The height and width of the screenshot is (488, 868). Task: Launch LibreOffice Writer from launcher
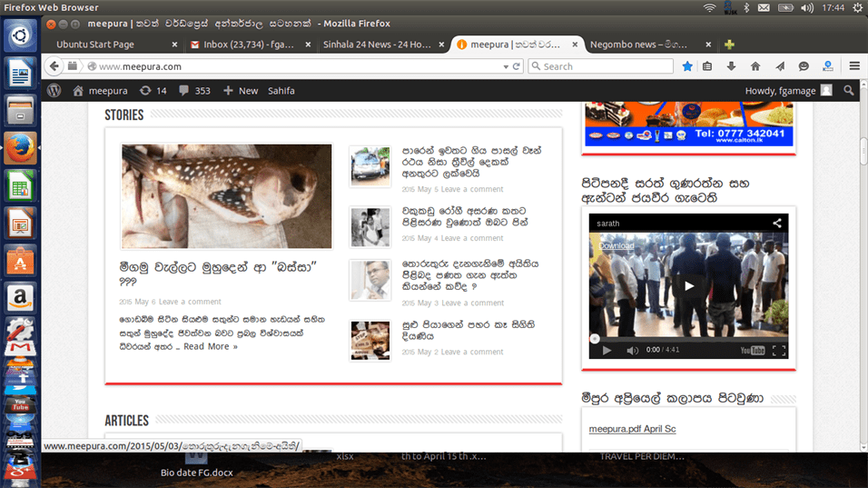point(21,73)
